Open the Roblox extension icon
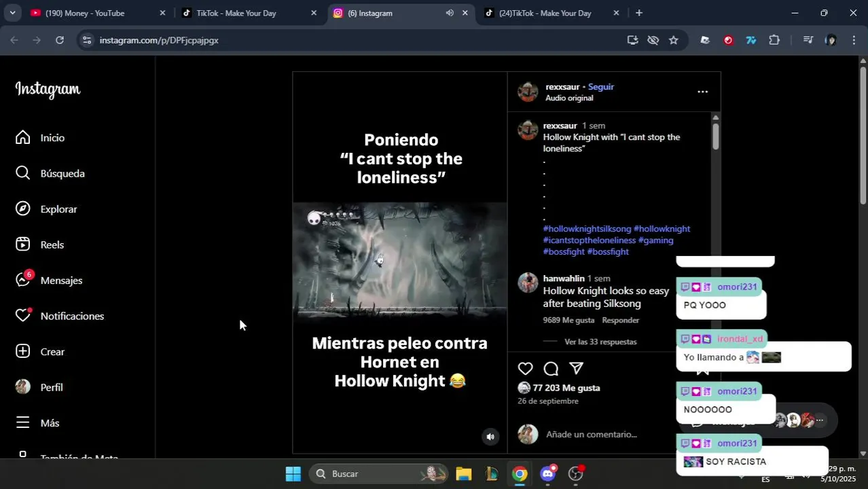Screen dimensions: 868x489 705,40
